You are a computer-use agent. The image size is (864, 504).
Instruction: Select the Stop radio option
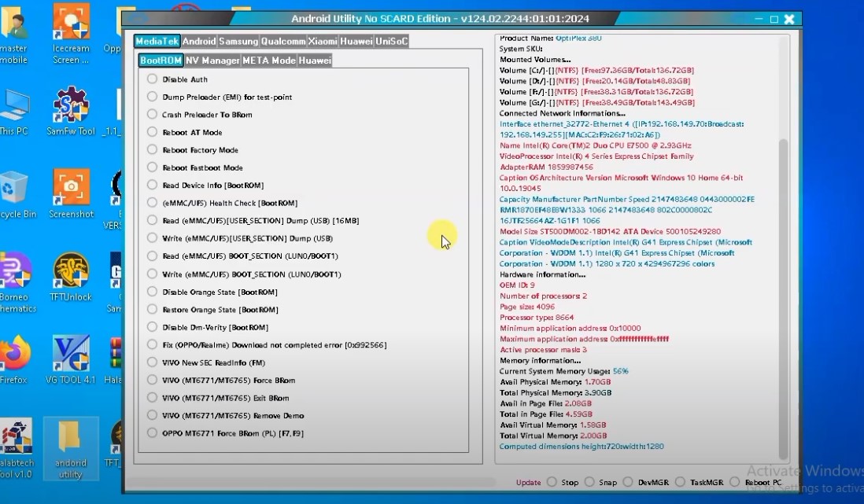(552, 481)
